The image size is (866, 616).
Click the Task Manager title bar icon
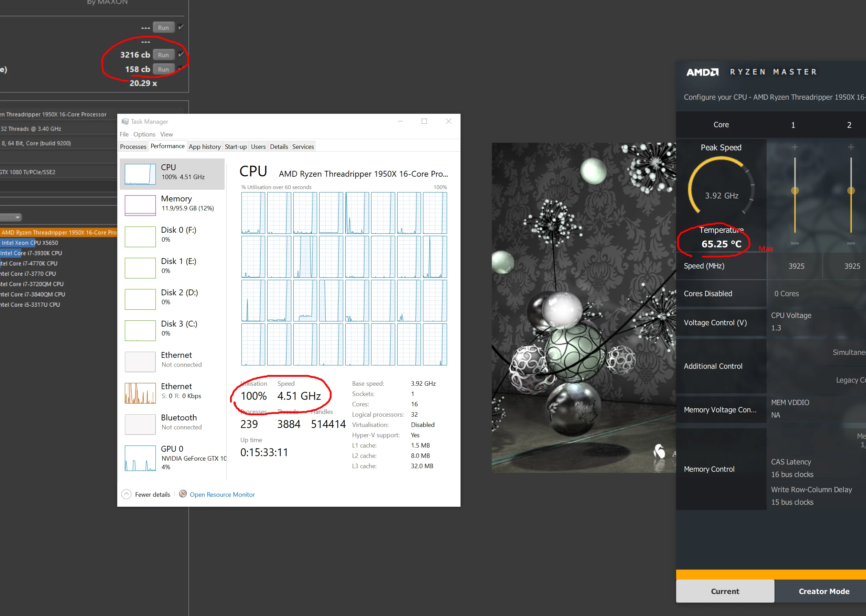point(125,121)
